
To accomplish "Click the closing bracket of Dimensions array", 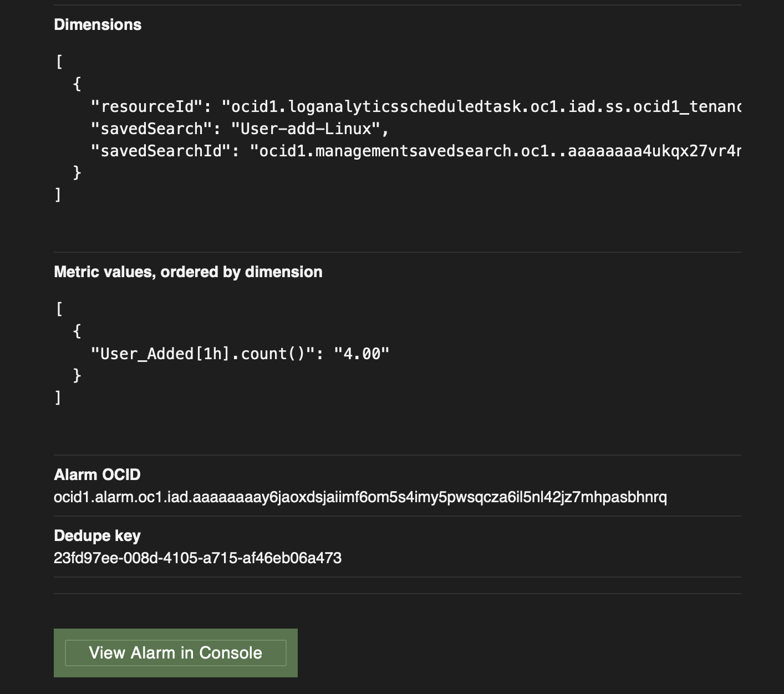I will point(58,195).
